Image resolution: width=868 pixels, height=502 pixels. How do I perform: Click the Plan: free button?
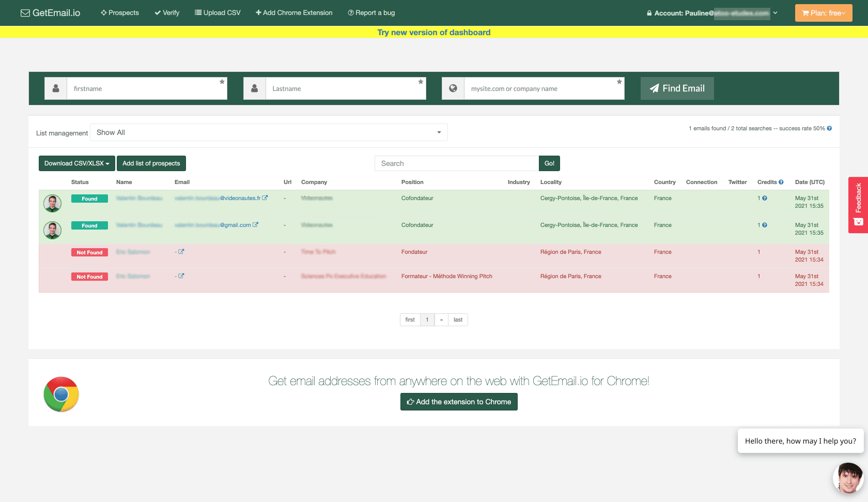tap(824, 13)
